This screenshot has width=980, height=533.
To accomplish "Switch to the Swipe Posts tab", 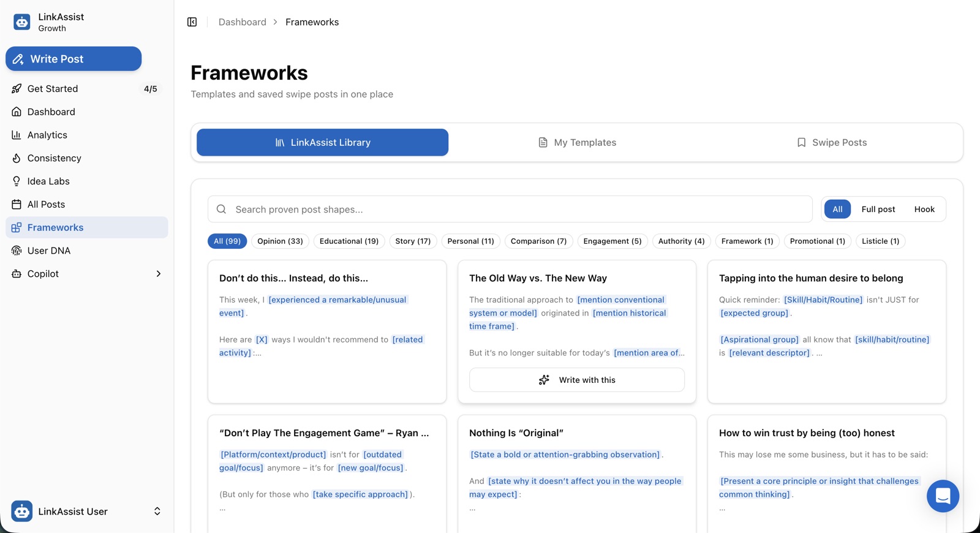I will point(831,142).
